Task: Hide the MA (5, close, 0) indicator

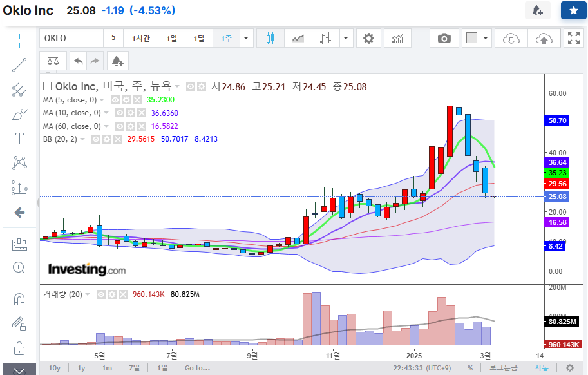Action: click(x=115, y=100)
